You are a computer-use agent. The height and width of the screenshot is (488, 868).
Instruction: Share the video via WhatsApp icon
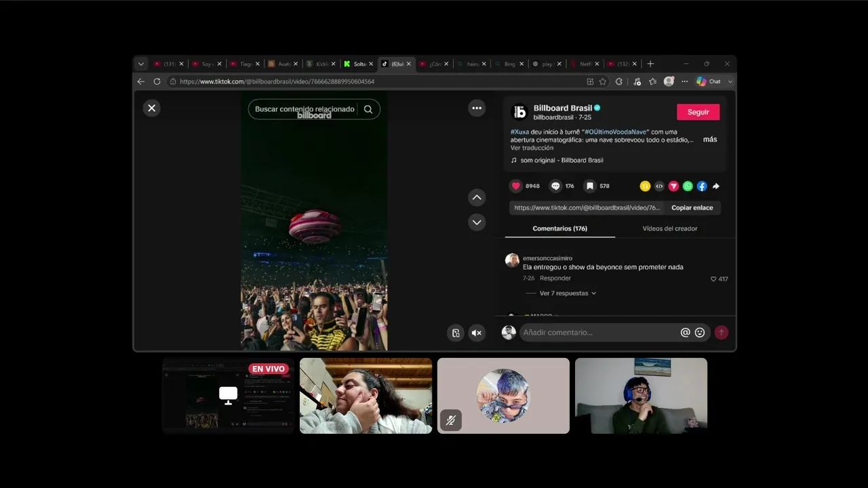[x=688, y=186]
